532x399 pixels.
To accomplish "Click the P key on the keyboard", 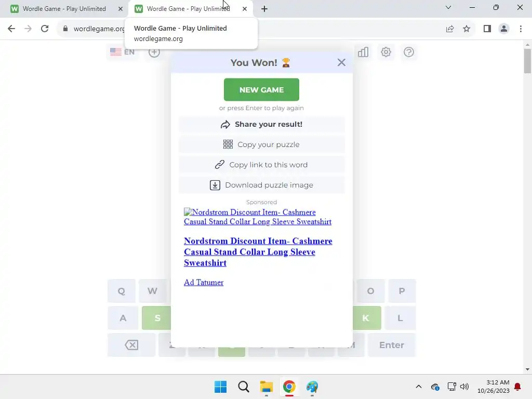I will click(402, 291).
